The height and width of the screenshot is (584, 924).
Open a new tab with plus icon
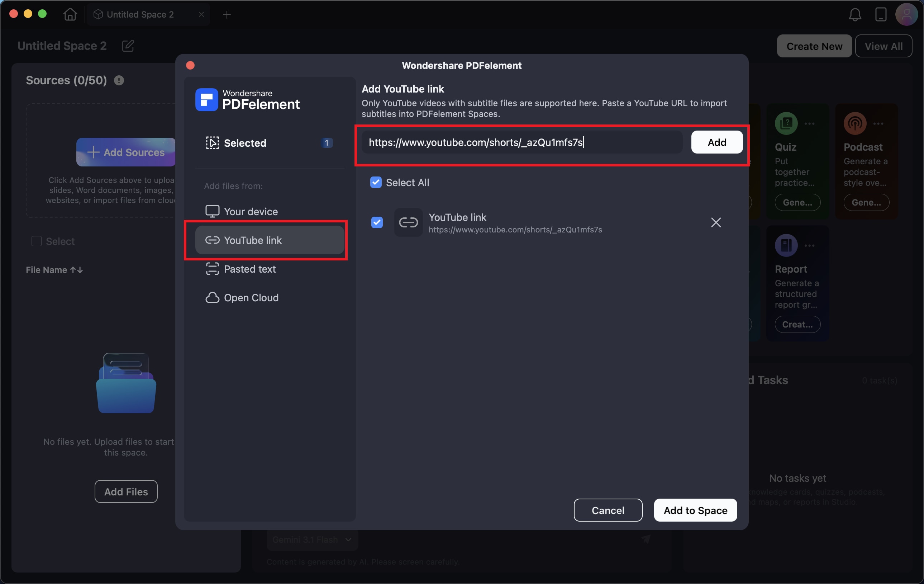click(x=227, y=15)
